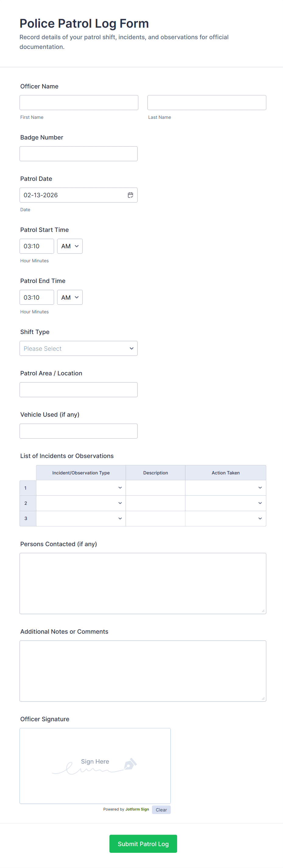The width and height of the screenshot is (283, 868).
Task: Click Additional Notes or Comments text area
Action: tap(143, 671)
